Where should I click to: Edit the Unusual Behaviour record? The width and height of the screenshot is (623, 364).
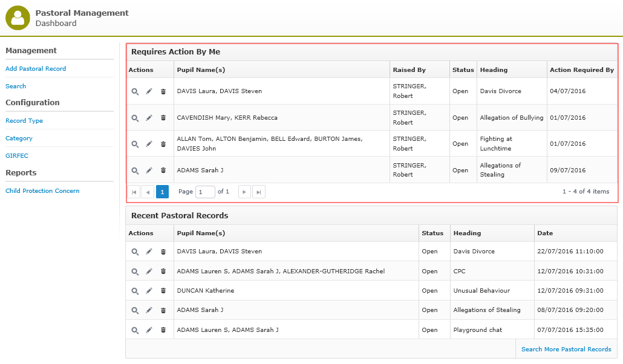tap(149, 291)
